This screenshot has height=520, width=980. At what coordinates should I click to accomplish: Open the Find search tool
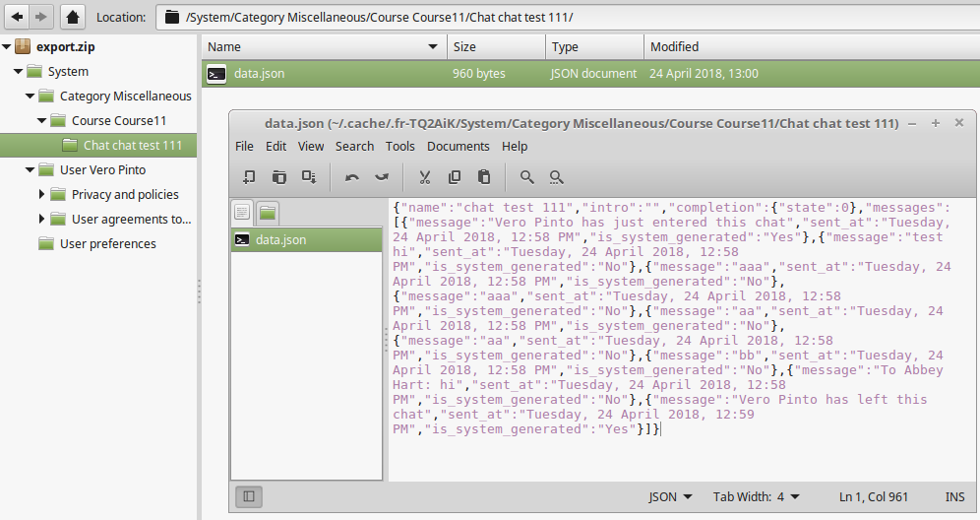526,177
